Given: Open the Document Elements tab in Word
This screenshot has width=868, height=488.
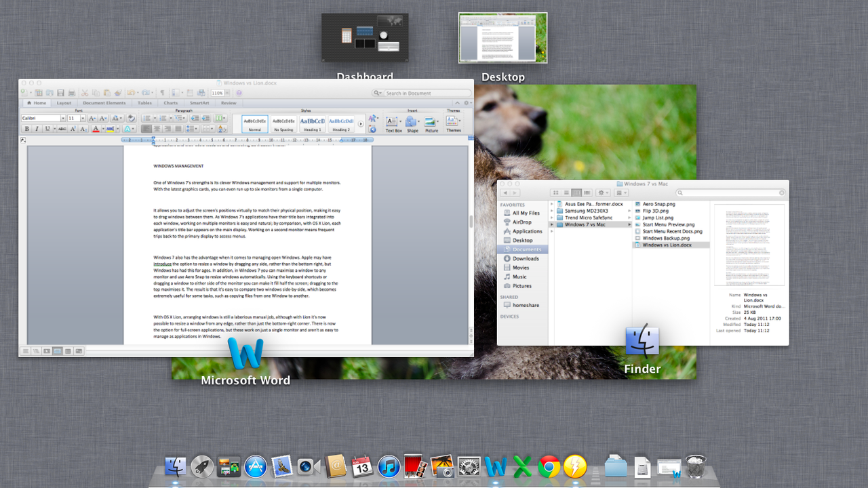Looking at the screenshot, I should click(104, 103).
